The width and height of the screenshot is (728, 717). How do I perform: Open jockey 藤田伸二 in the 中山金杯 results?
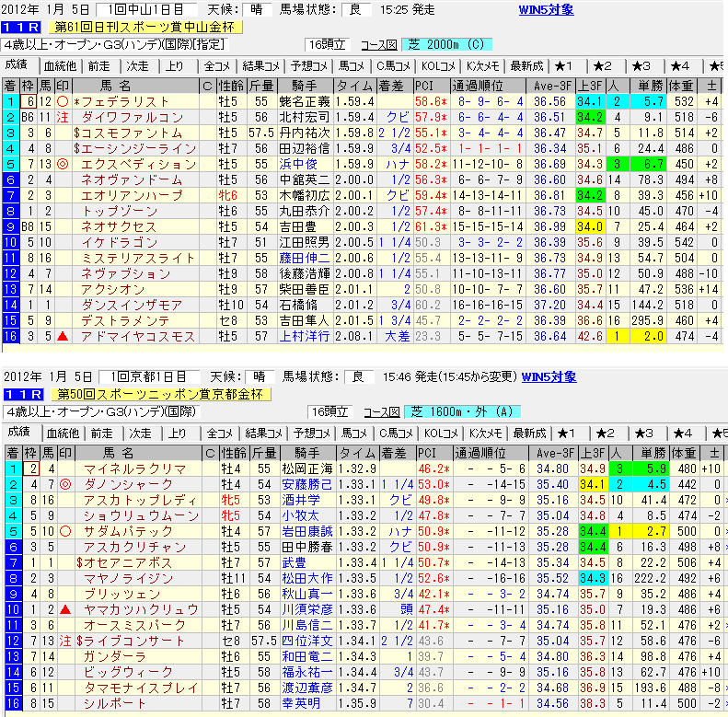click(304, 259)
